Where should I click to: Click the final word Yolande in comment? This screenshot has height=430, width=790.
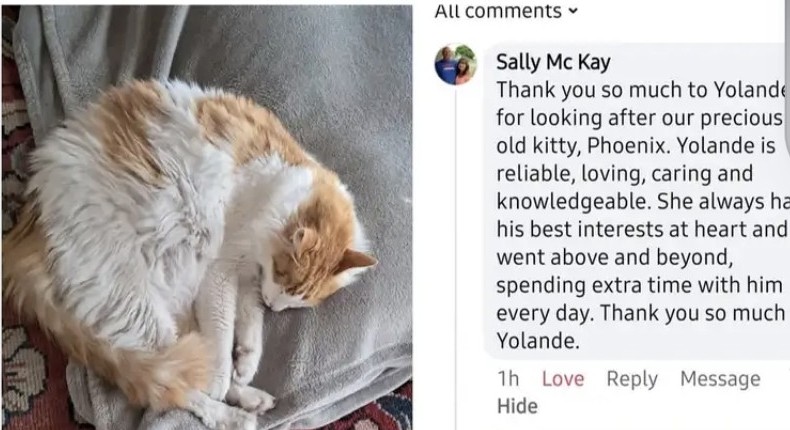point(538,341)
